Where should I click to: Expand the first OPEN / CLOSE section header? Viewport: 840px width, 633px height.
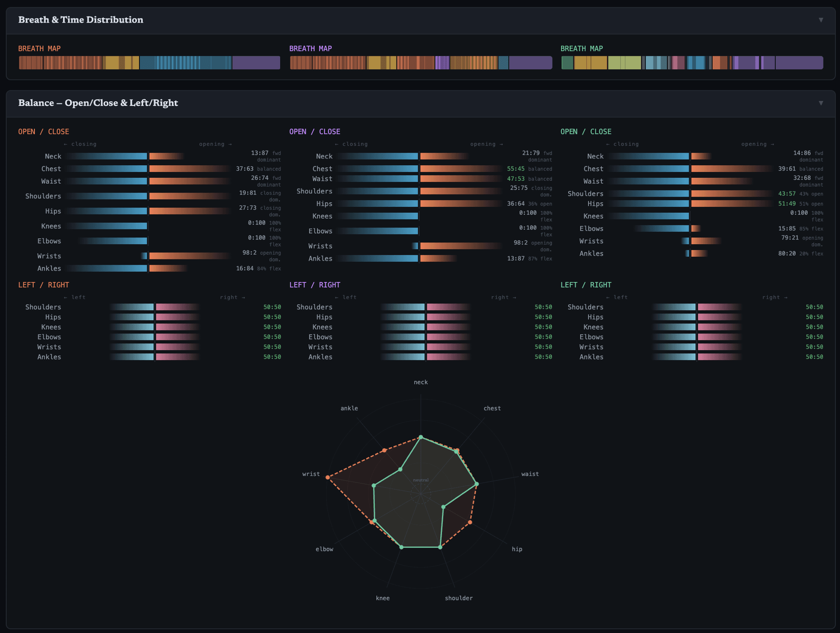coord(44,131)
